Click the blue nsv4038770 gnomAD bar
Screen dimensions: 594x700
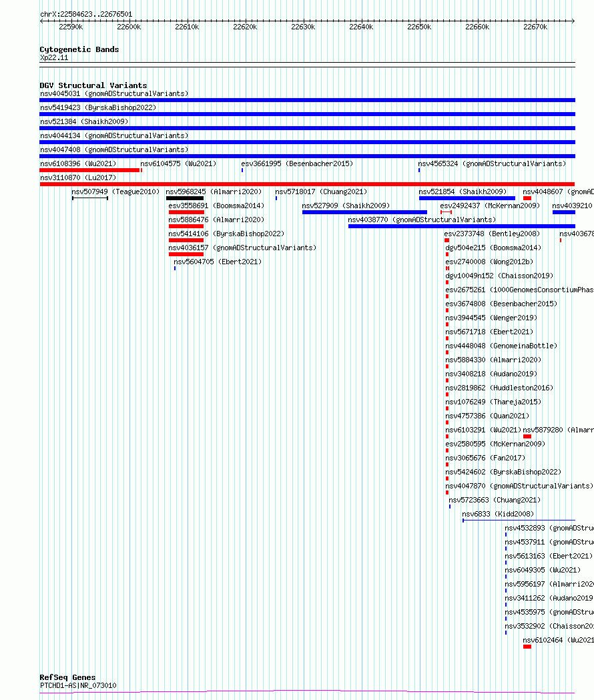click(x=462, y=226)
